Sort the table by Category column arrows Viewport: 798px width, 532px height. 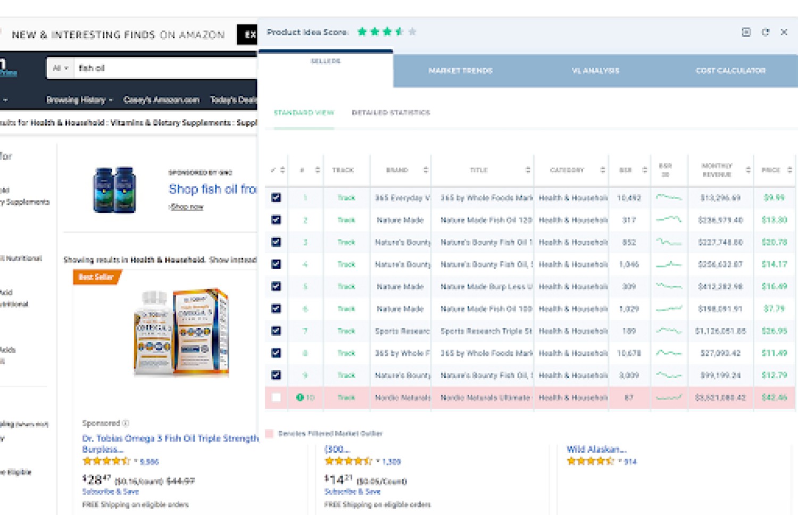(x=603, y=170)
